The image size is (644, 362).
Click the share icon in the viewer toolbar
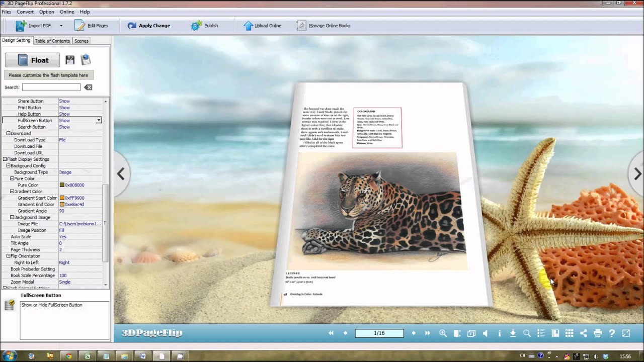[584, 333]
